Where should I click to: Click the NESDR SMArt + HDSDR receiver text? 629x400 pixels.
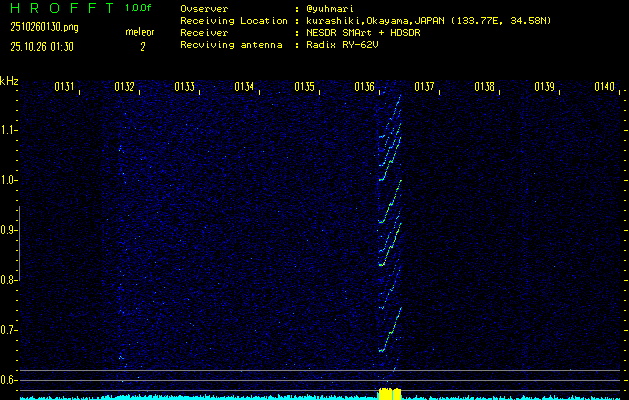coord(358,32)
